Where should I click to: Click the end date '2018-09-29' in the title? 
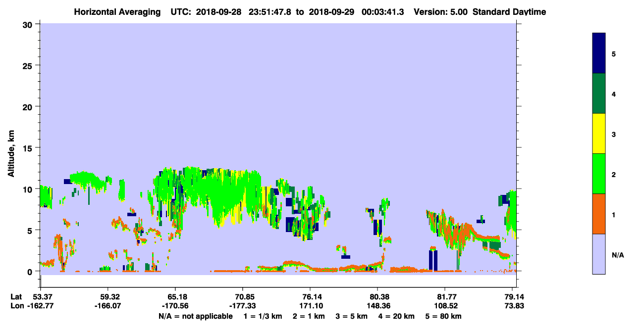pyautogui.click(x=331, y=12)
